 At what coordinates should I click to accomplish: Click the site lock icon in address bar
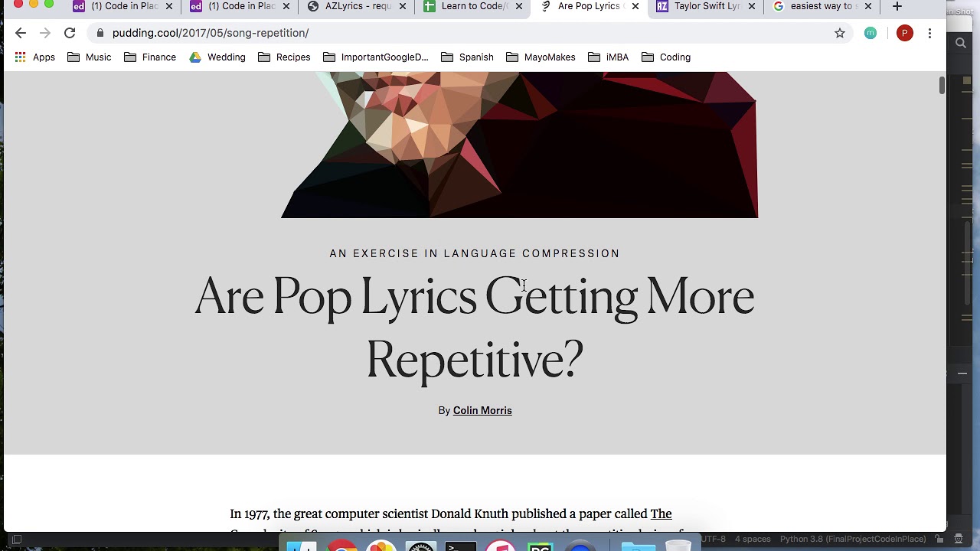click(100, 33)
